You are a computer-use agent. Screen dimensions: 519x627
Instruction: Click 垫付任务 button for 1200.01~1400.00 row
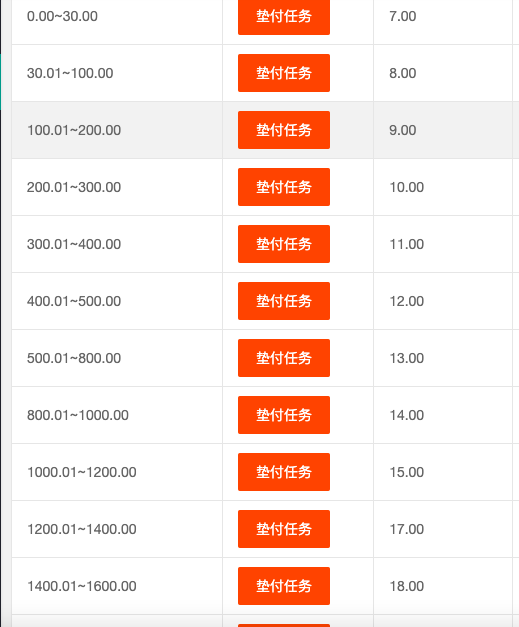tap(284, 529)
